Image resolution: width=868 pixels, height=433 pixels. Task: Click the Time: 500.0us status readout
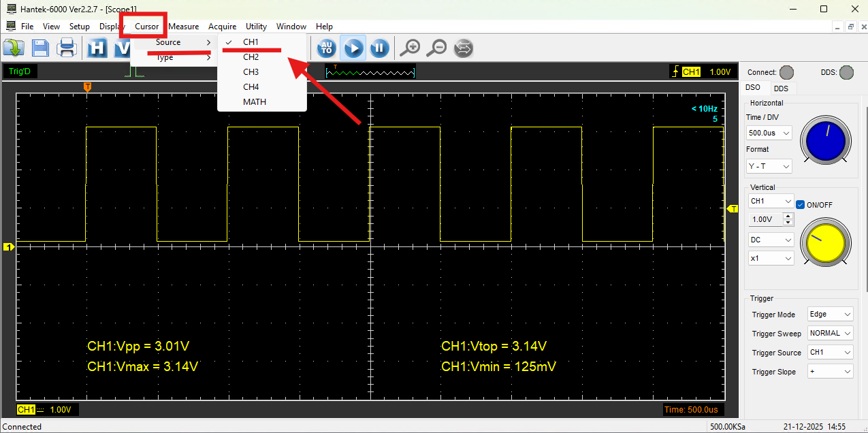click(x=691, y=409)
